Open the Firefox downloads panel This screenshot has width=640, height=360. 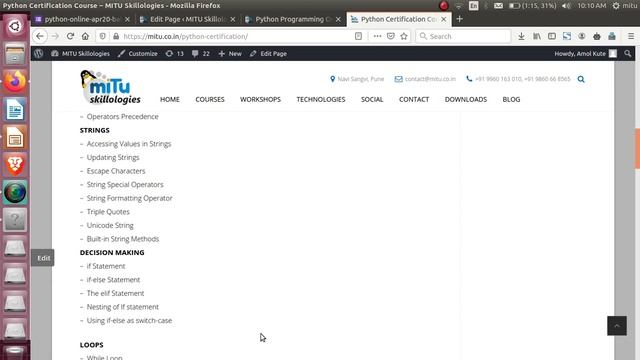click(521, 36)
